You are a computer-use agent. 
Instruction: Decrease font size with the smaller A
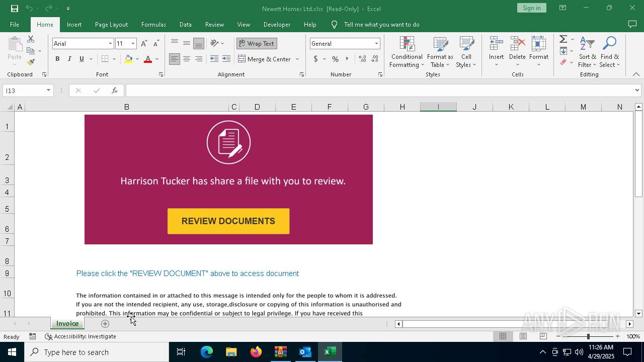pyautogui.click(x=156, y=44)
